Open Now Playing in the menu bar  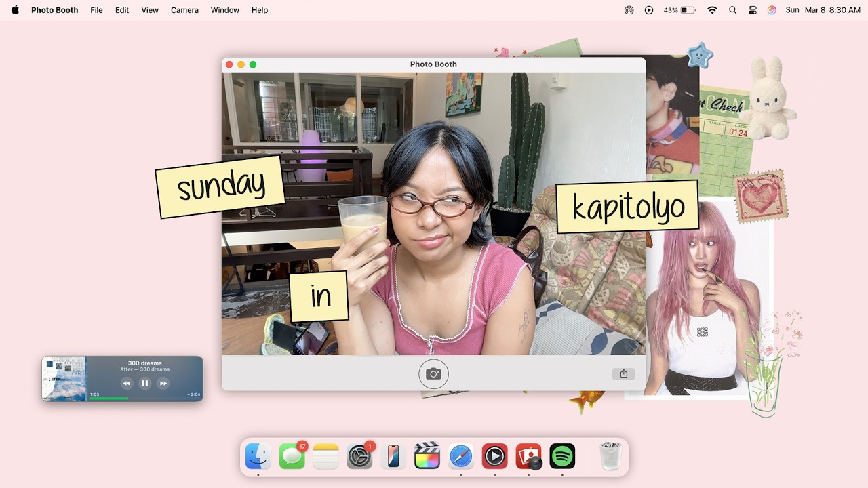[x=649, y=10]
